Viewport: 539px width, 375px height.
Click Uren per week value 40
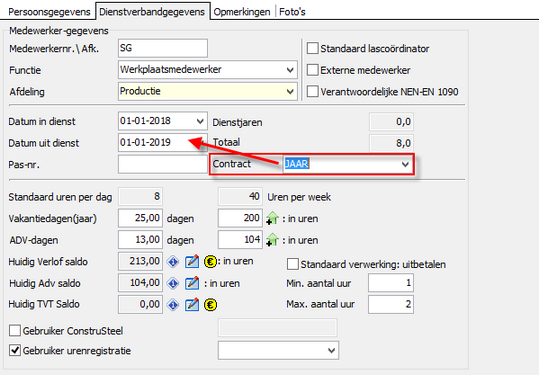tap(240, 196)
